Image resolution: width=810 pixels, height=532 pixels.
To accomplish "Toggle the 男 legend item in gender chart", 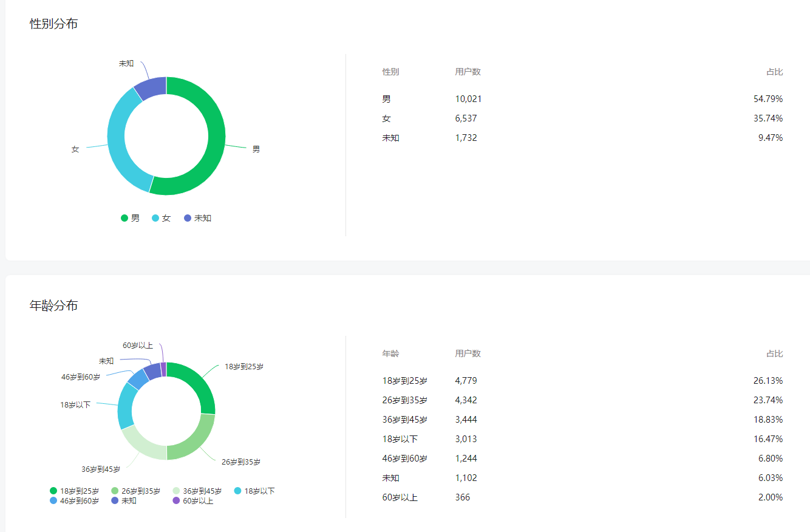I will 130,218.
